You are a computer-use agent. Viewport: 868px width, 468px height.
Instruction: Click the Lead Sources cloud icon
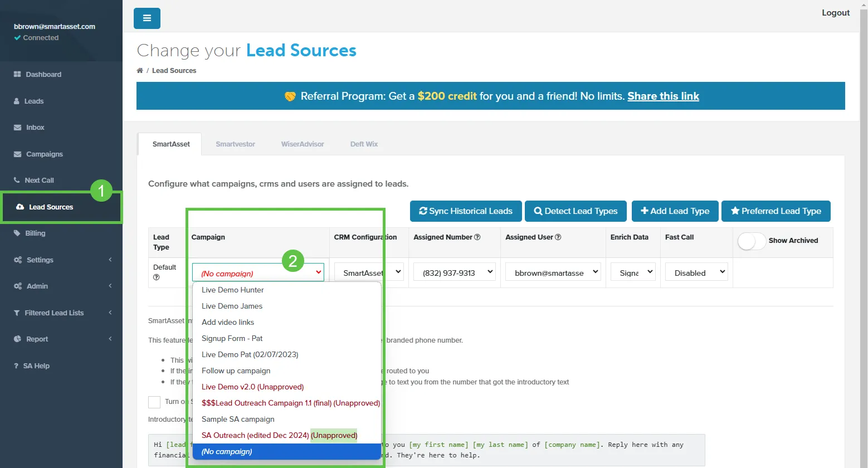click(20, 207)
